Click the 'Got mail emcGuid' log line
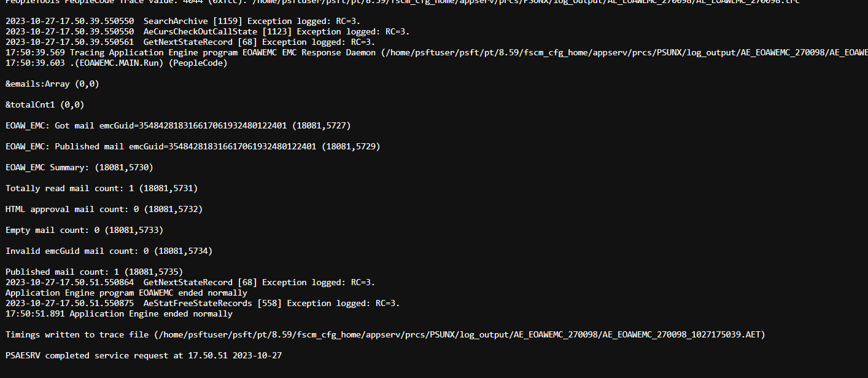Screen dimensions: 868x378 pyautogui.click(x=178, y=125)
